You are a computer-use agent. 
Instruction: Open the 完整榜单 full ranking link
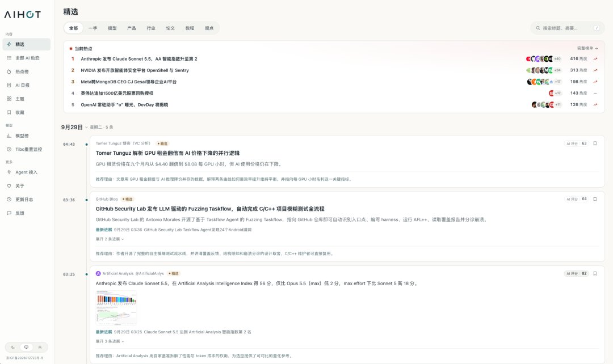[x=587, y=48]
